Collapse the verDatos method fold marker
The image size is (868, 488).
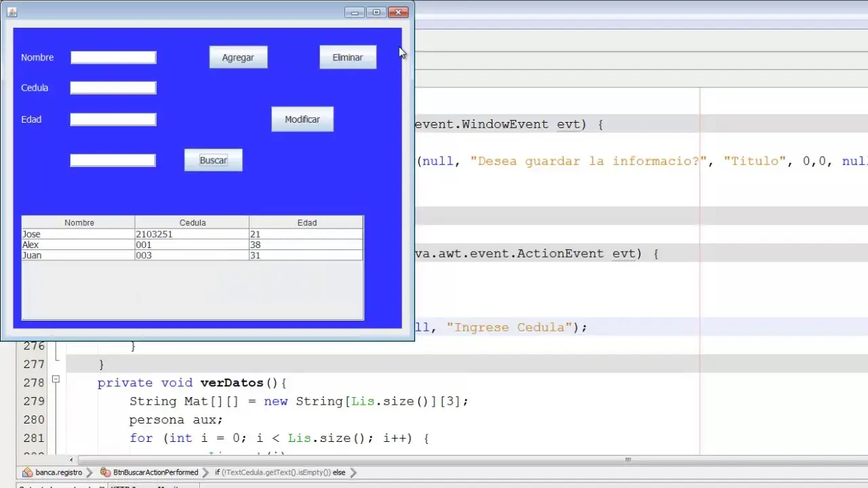[x=56, y=380]
